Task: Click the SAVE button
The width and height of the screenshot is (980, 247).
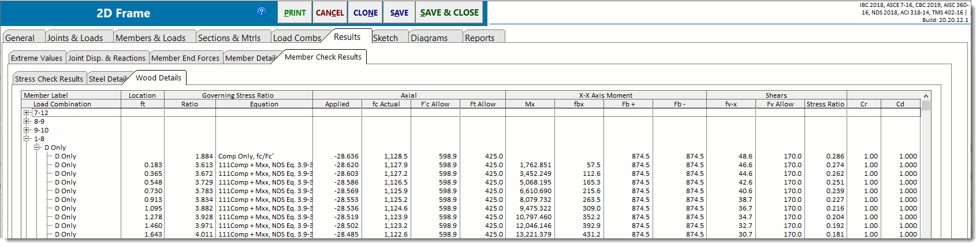Action: click(399, 13)
